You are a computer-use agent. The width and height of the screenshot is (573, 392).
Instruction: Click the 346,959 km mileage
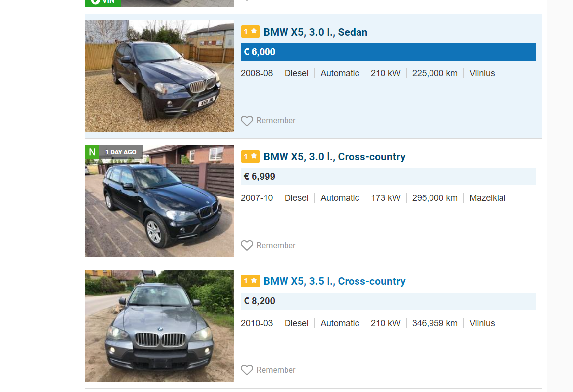(435, 323)
